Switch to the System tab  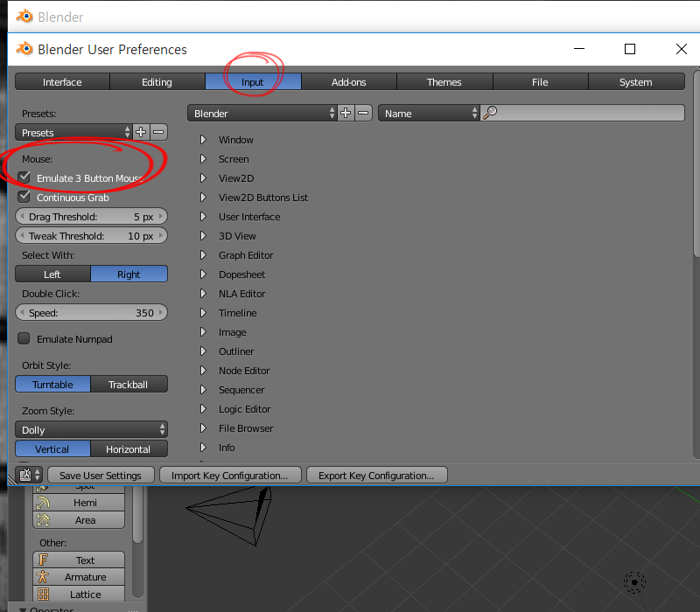click(x=636, y=81)
